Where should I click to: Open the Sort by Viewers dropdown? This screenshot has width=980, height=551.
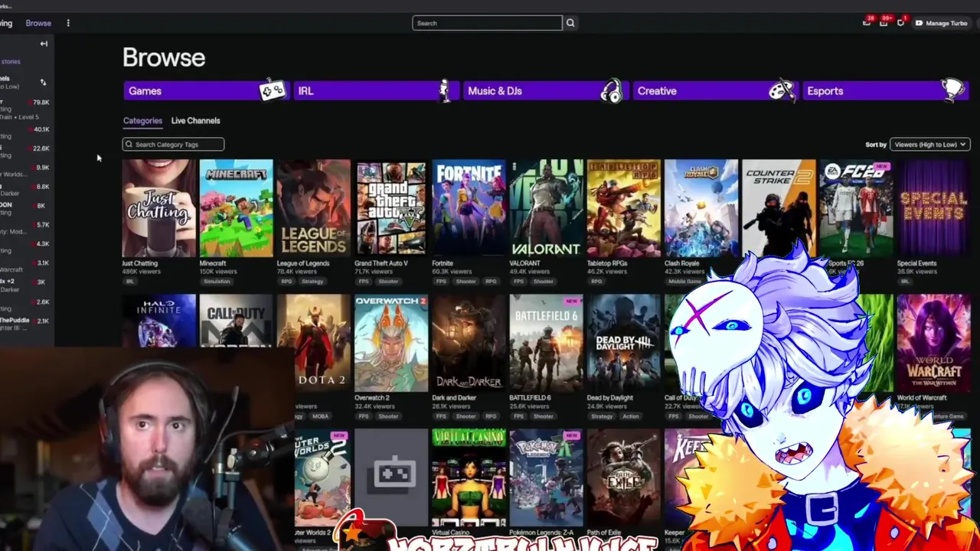pos(930,144)
